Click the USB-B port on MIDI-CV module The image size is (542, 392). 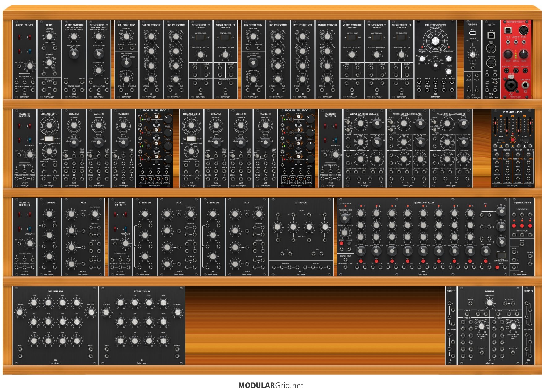coord(491,35)
